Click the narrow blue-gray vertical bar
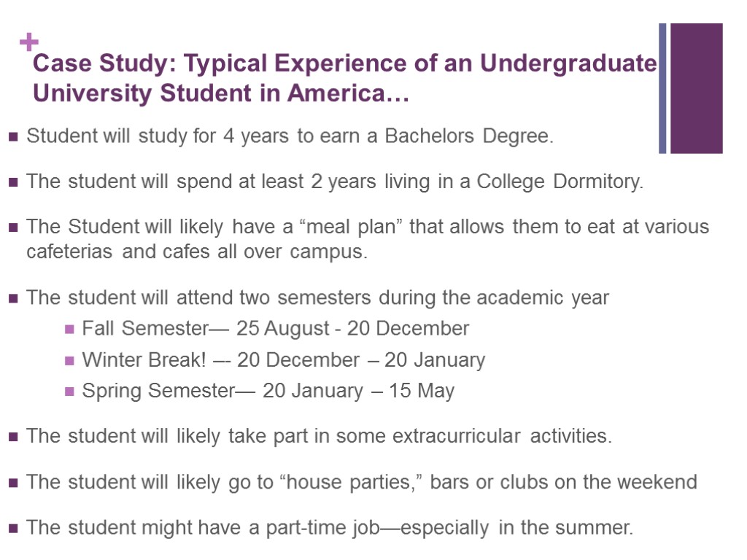747x560 pixels. point(662,88)
